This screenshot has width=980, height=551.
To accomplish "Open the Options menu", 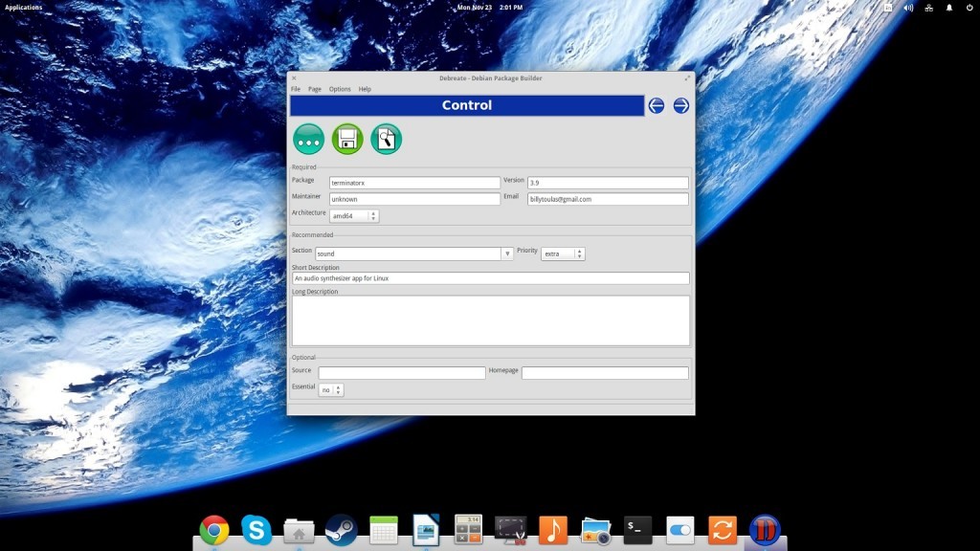I will point(340,89).
